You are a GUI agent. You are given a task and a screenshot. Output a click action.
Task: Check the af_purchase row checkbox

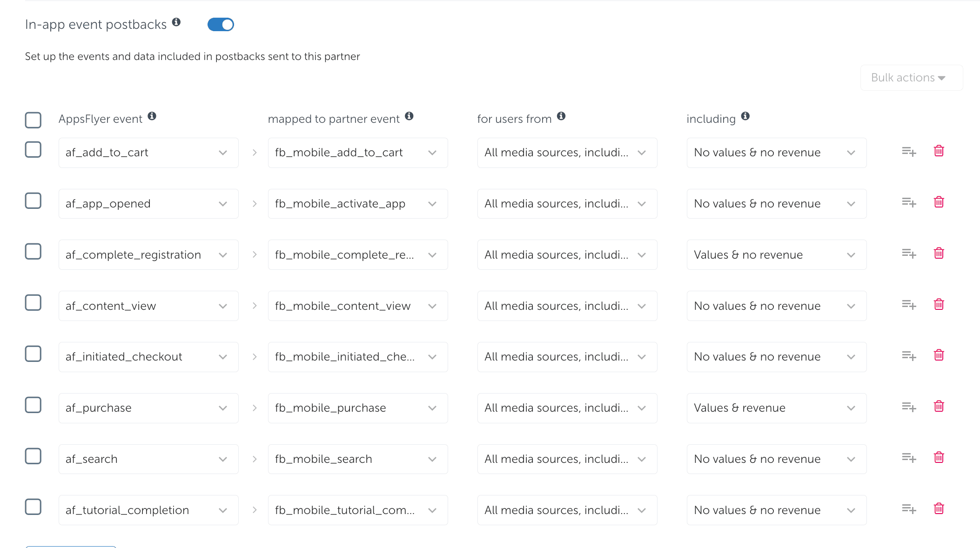click(x=33, y=405)
